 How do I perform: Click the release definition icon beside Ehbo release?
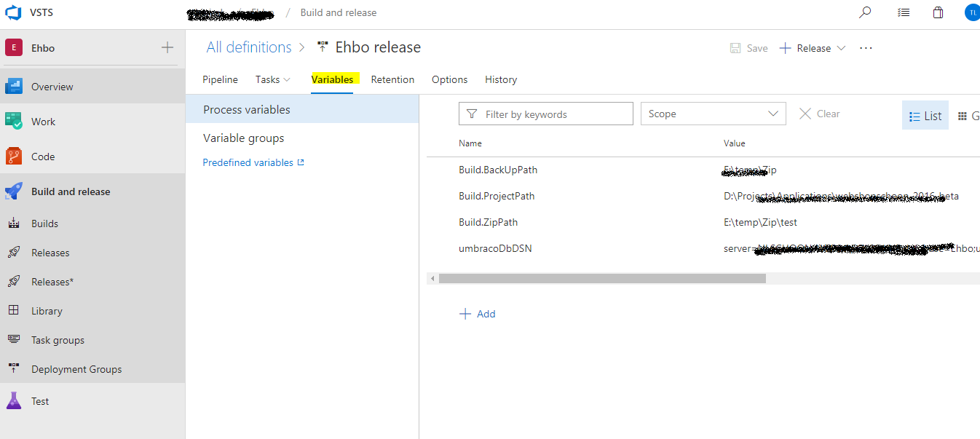pos(323,47)
